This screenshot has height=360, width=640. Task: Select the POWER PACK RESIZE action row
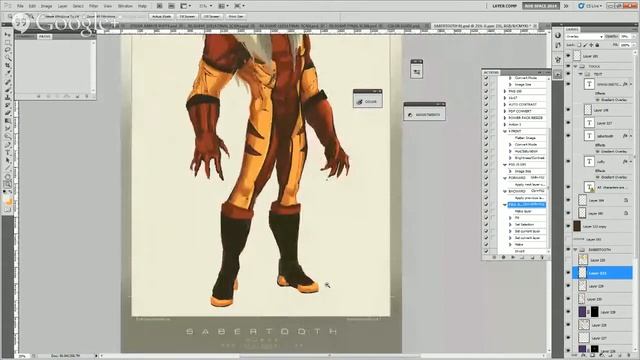(x=526, y=118)
